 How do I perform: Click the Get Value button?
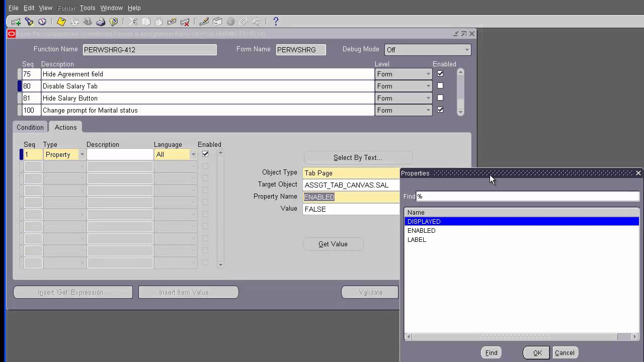333,244
